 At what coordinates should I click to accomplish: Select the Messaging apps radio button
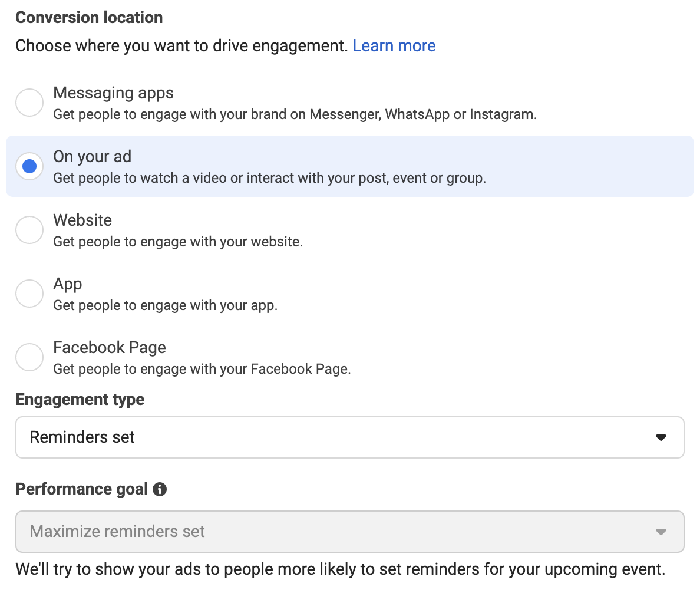click(x=29, y=102)
